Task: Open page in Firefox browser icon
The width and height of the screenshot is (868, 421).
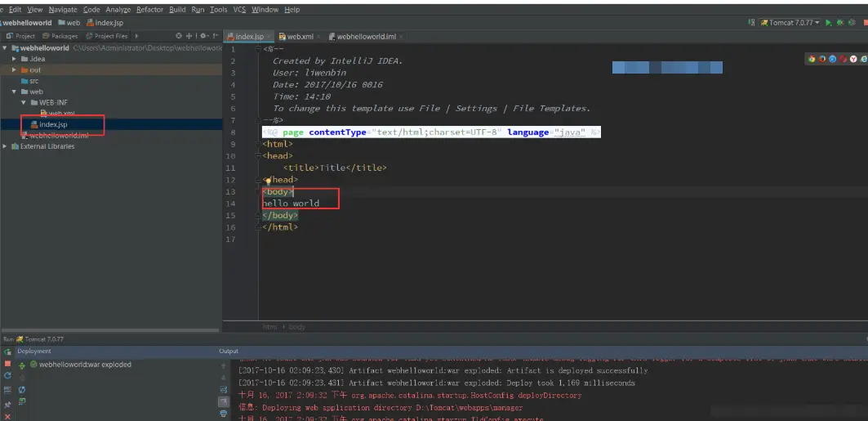Action: (822, 59)
